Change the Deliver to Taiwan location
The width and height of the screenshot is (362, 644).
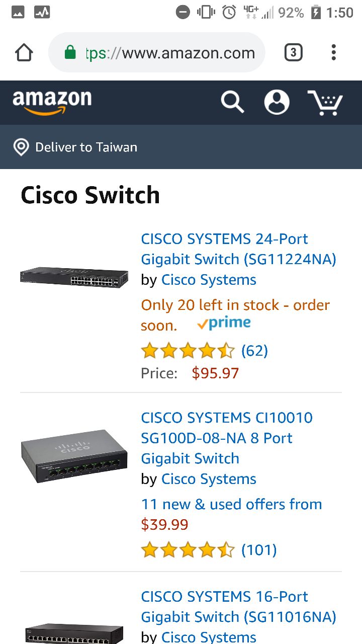(x=86, y=147)
